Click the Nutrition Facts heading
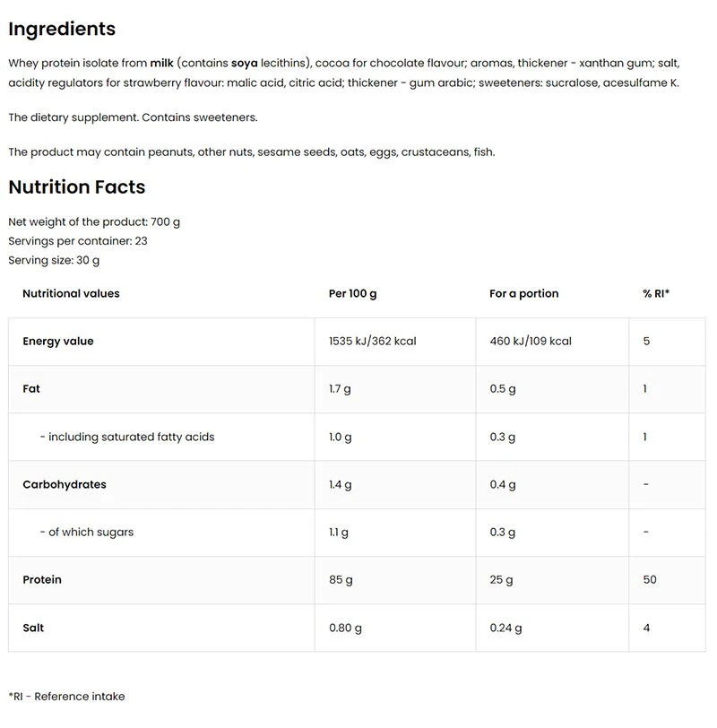 point(76,187)
